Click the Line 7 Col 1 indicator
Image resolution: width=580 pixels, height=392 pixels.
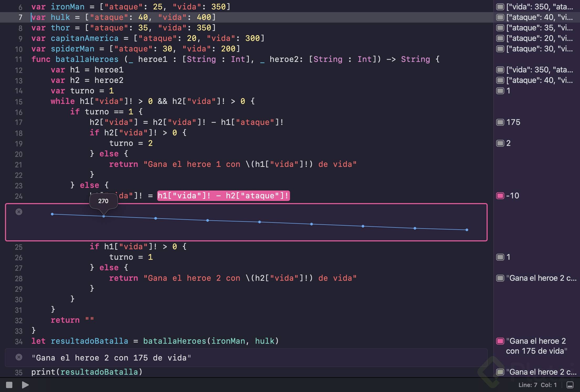tap(537, 385)
